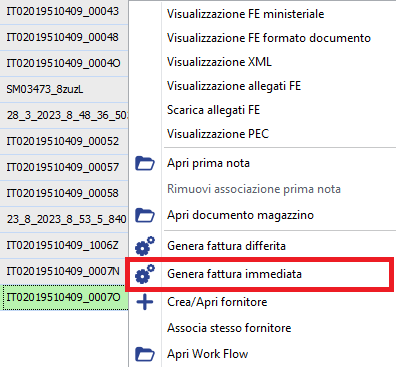Open Visualizzazione PEC

pos(218,134)
